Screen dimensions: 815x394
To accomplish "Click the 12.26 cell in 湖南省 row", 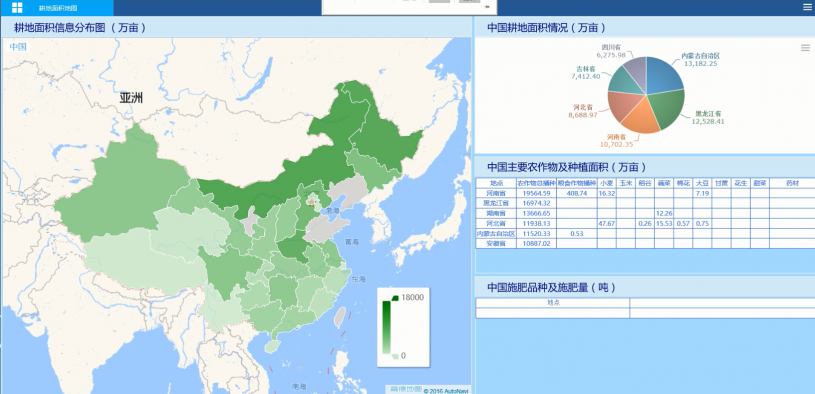I will pos(664,213).
